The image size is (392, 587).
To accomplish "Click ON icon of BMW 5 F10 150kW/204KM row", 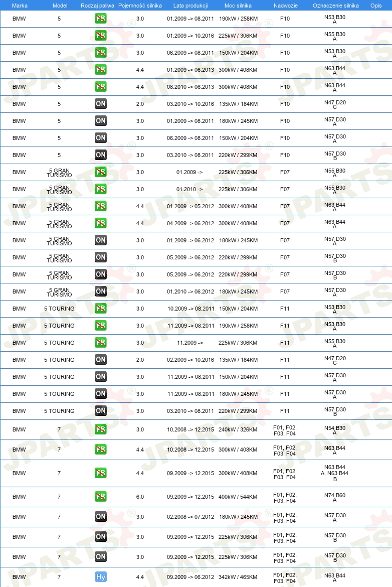I will [x=101, y=138].
